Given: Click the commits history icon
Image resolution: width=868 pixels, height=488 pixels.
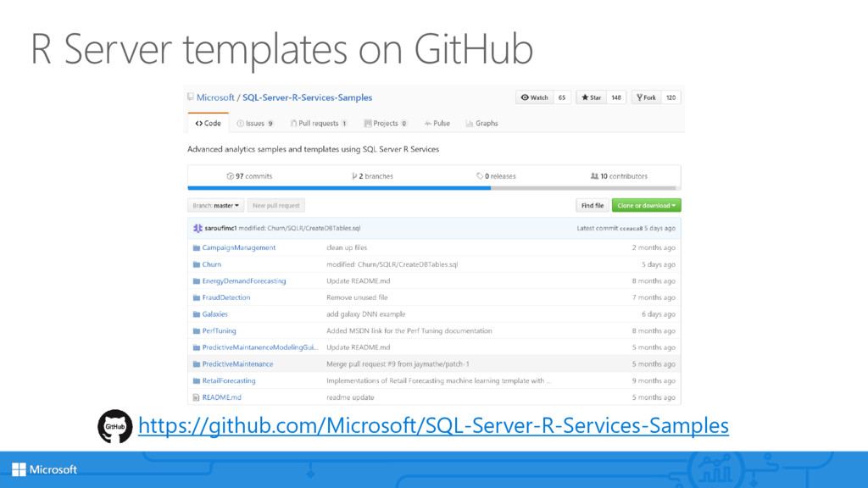Looking at the screenshot, I should (x=230, y=176).
